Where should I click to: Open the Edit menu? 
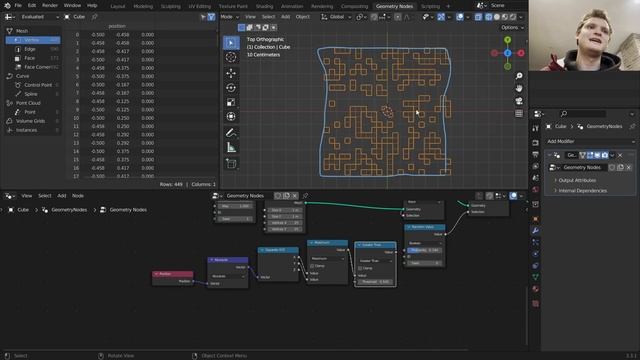click(x=32, y=6)
